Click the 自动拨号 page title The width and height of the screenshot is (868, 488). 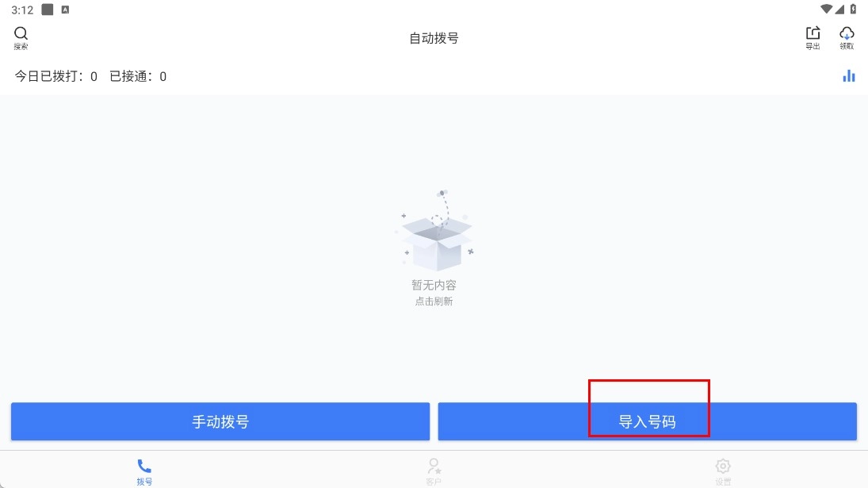pos(434,38)
